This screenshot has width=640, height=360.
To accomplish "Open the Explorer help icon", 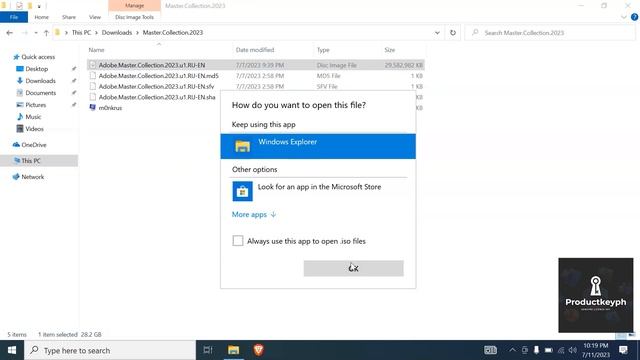I will (634, 17).
